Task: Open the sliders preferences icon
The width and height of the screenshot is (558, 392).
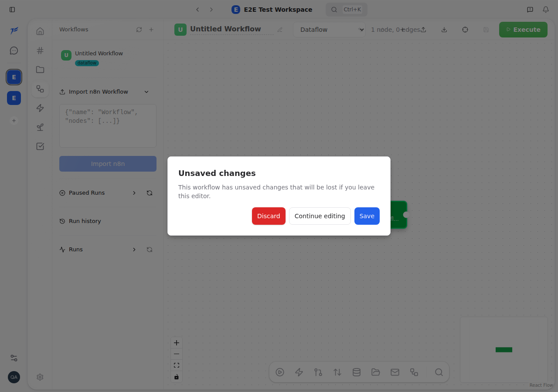Action: click(x=14, y=358)
